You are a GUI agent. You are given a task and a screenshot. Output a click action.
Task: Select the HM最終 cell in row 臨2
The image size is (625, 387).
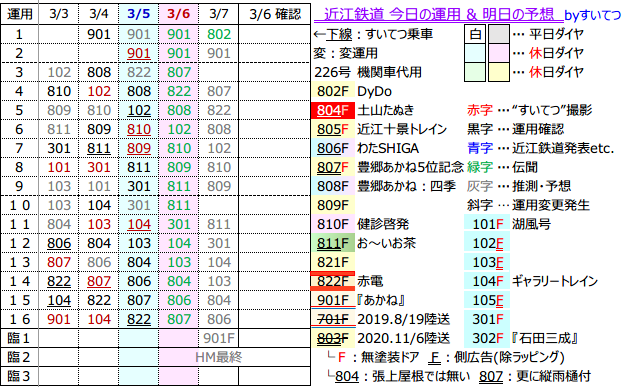point(218,357)
